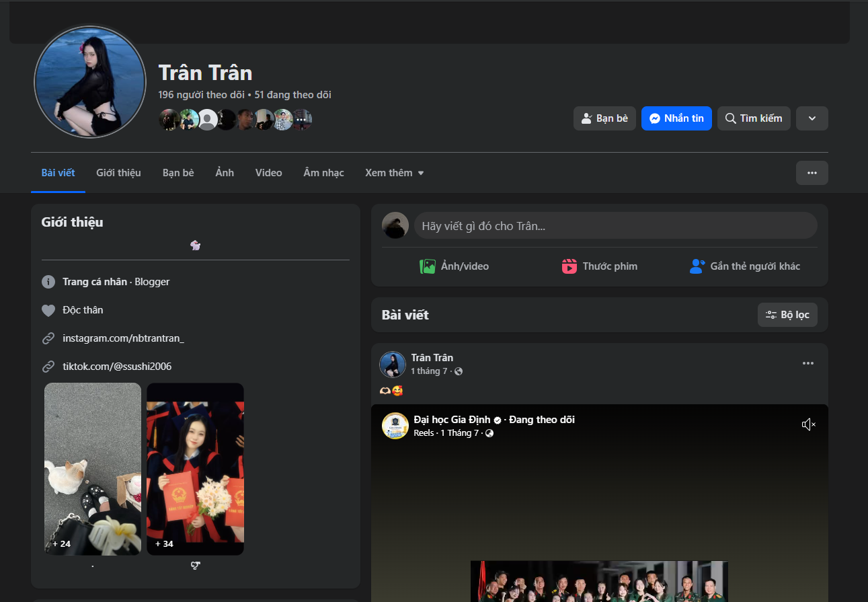Go to the Video tab

[x=268, y=173]
